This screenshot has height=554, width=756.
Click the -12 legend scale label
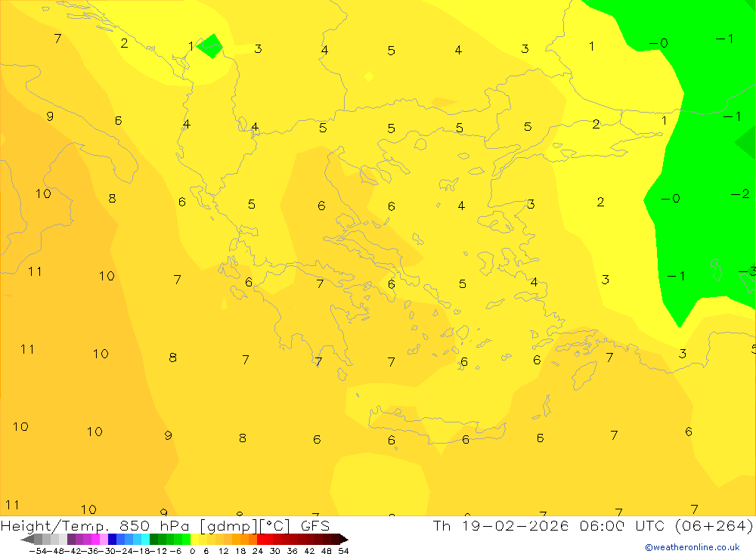(159, 551)
